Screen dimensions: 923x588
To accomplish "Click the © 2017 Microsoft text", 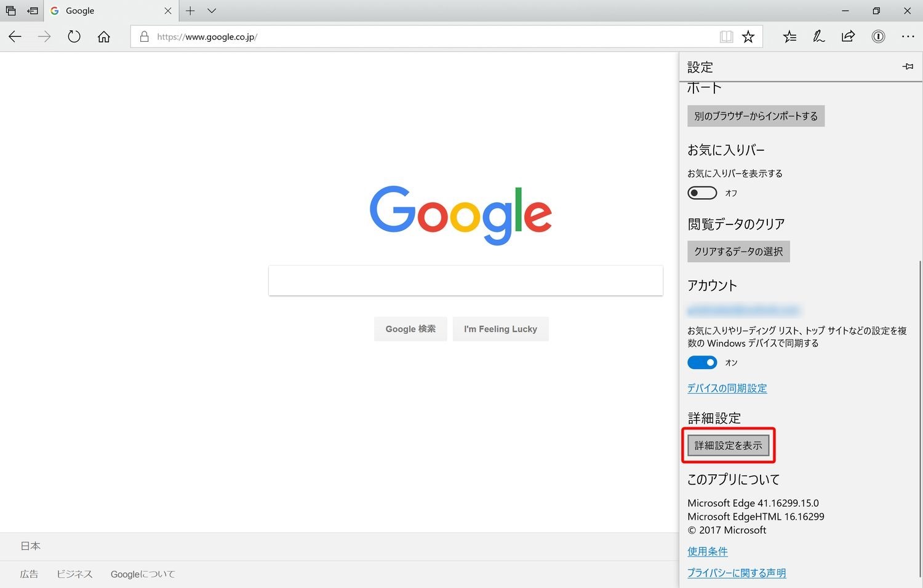I will click(x=727, y=530).
